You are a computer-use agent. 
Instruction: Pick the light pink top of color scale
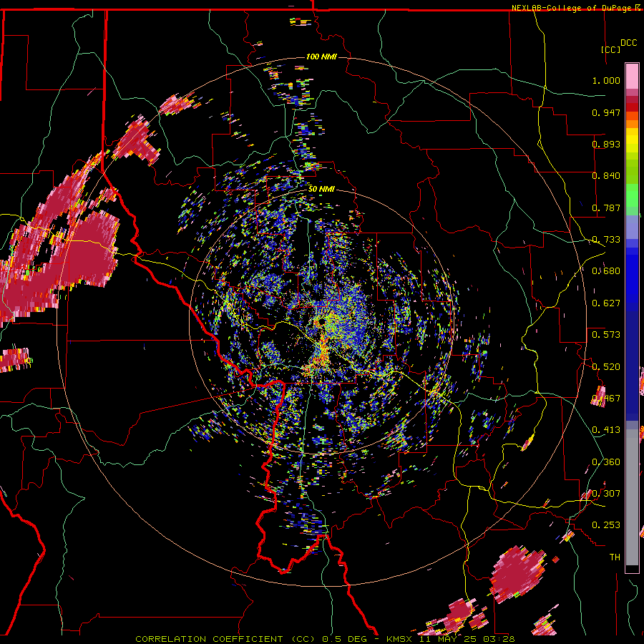pos(632,76)
